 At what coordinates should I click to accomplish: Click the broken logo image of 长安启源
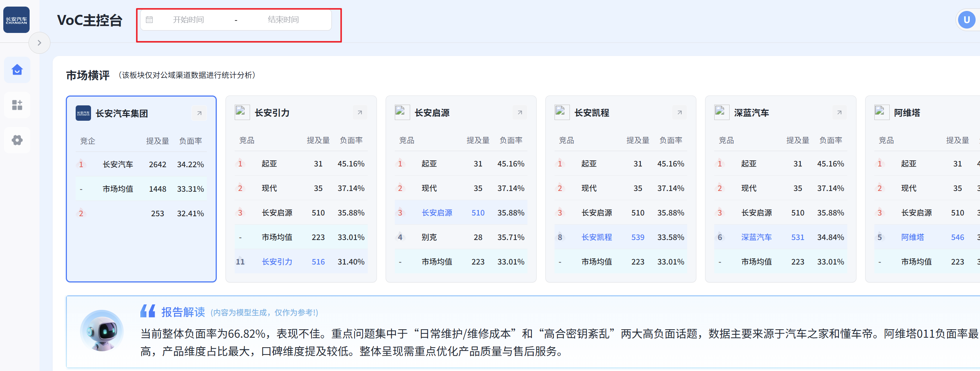click(402, 112)
